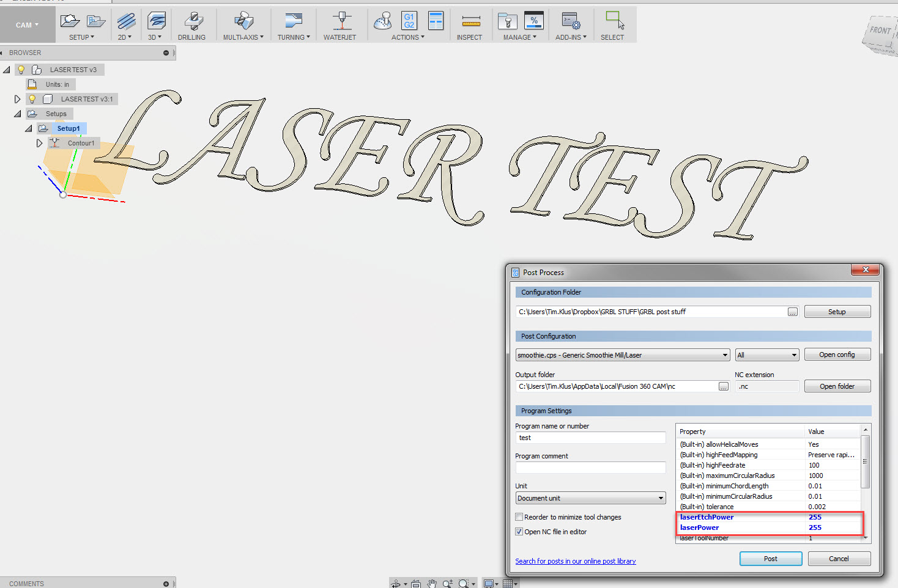The image size is (898, 588).
Task: Open the ADD-INS menu label
Action: pyautogui.click(x=571, y=37)
